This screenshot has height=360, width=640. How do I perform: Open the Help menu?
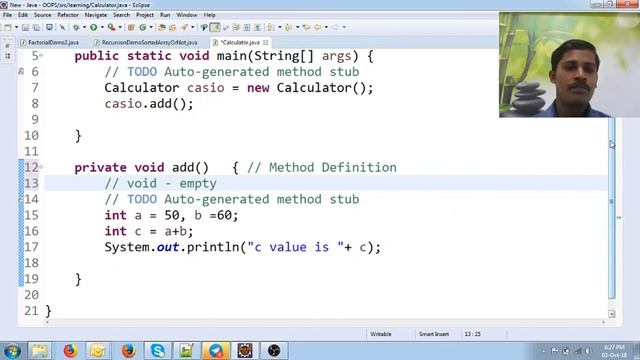click(209, 15)
